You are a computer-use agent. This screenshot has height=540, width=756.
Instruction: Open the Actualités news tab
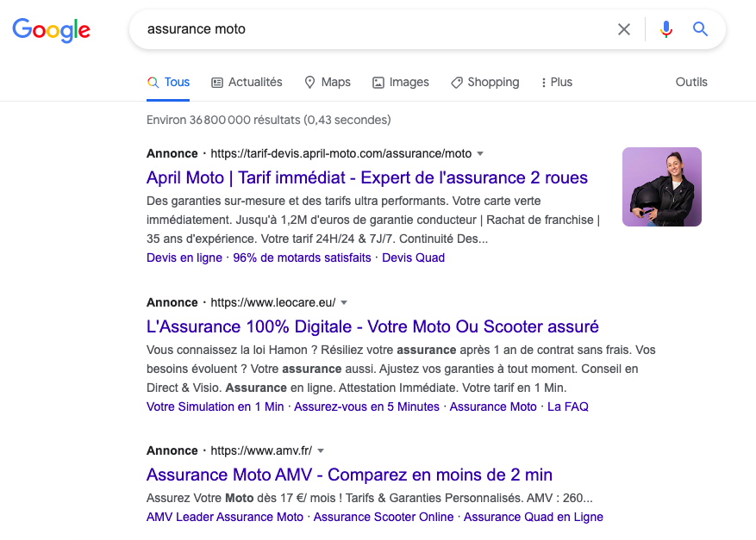pyautogui.click(x=247, y=82)
